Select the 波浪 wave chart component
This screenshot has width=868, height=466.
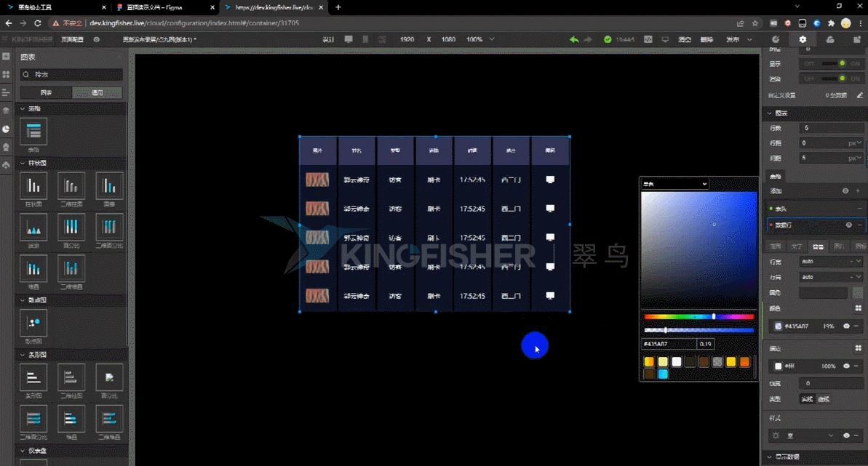(33, 227)
